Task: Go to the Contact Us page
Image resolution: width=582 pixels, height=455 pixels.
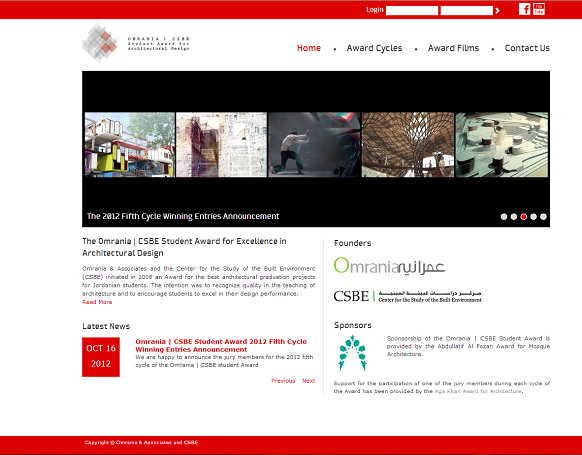Action: point(527,48)
